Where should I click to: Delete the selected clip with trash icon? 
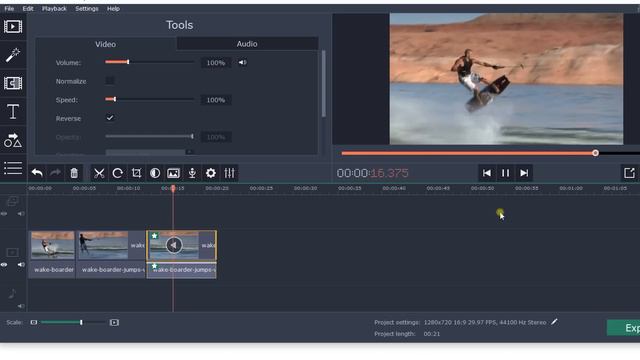74,173
